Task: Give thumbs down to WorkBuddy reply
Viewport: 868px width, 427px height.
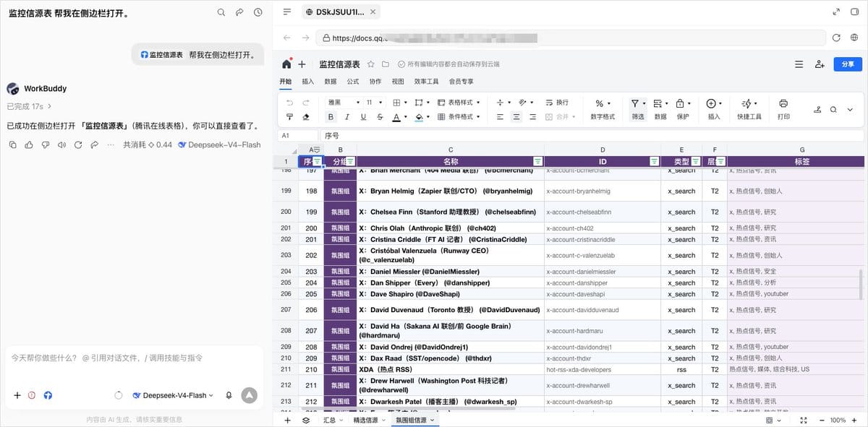Action: point(46,145)
